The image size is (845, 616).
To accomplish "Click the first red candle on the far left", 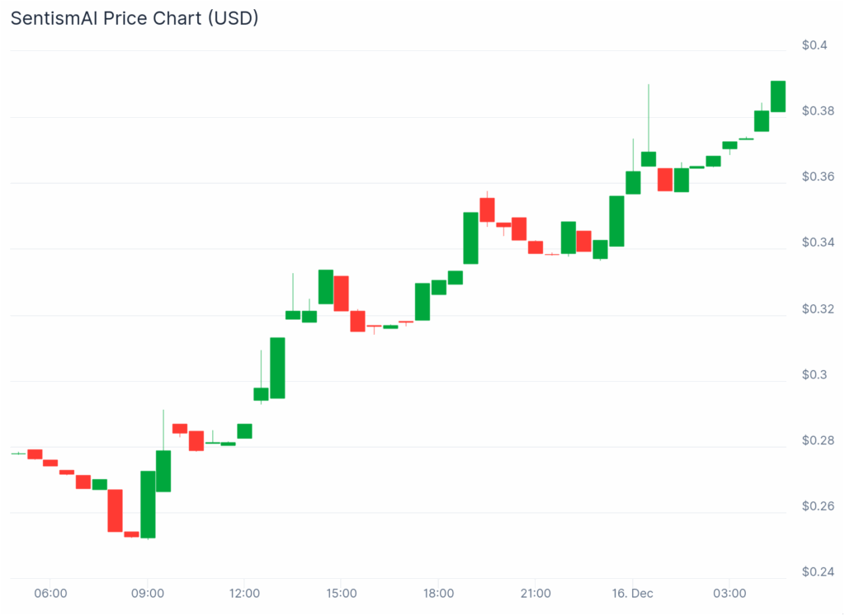I will 35,454.
